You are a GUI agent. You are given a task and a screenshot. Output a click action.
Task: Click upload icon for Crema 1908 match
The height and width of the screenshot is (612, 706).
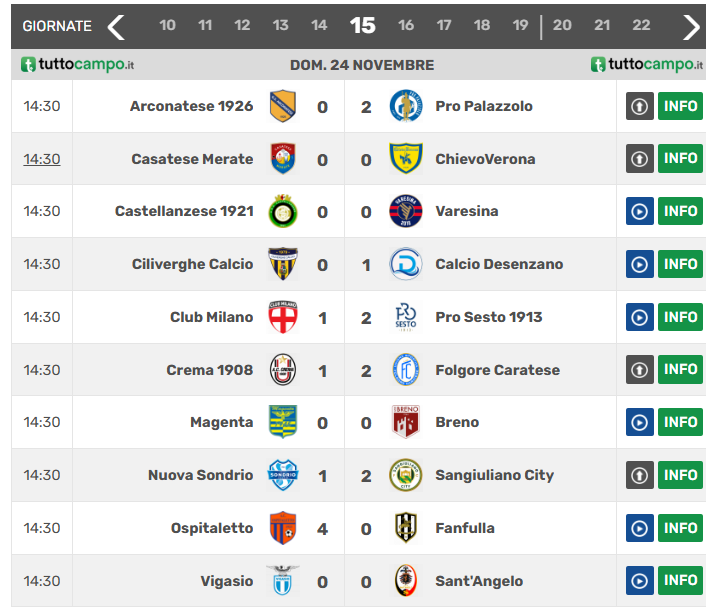640,370
